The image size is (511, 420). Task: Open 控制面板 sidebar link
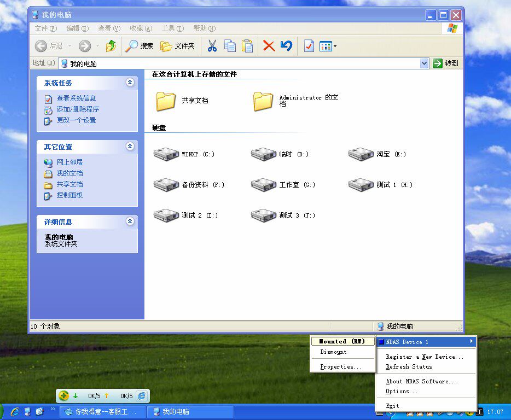[69, 195]
